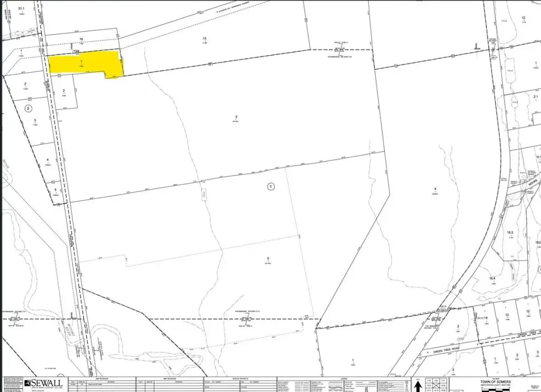Click the circled block number 2 marker

coord(29,108)
